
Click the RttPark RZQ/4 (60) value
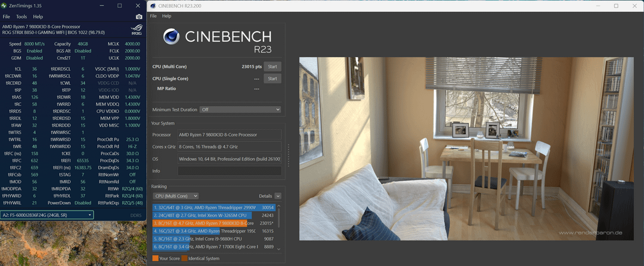pyautogui.click(x=132, y=196)
